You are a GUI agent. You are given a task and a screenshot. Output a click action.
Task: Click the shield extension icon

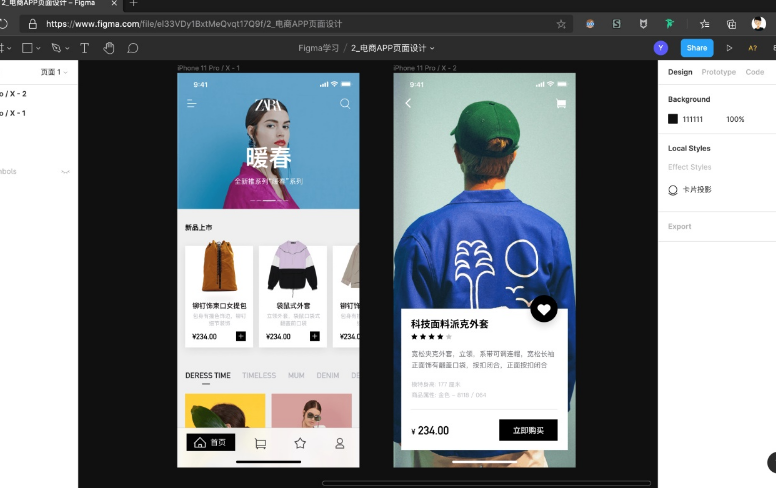click(x=643, y=24)
